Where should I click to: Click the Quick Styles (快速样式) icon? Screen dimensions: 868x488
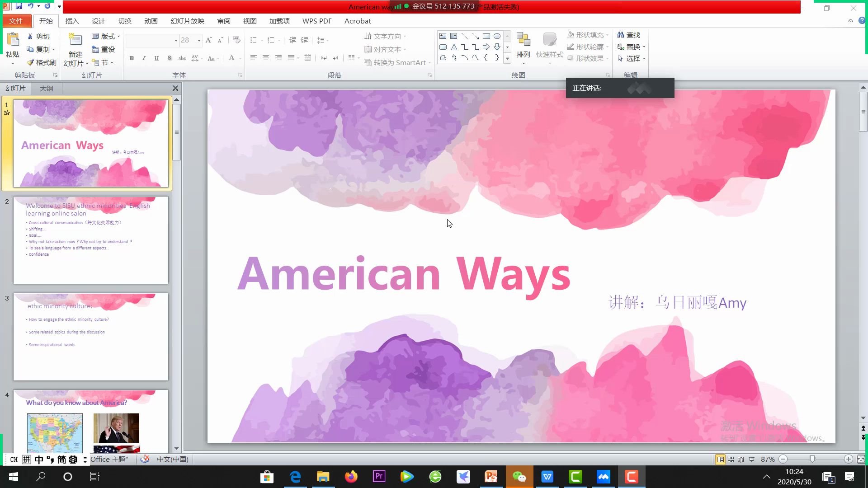point(549,40)
